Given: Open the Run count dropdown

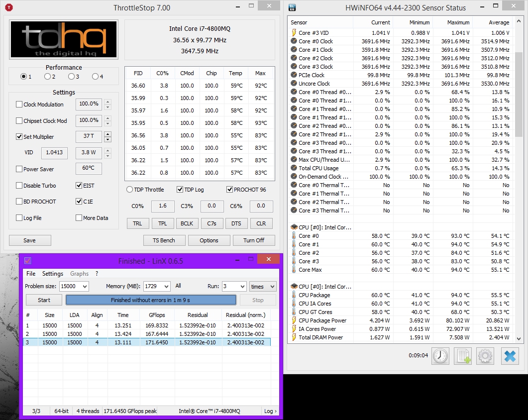Looking at the screenshot, I should [242, 286].
